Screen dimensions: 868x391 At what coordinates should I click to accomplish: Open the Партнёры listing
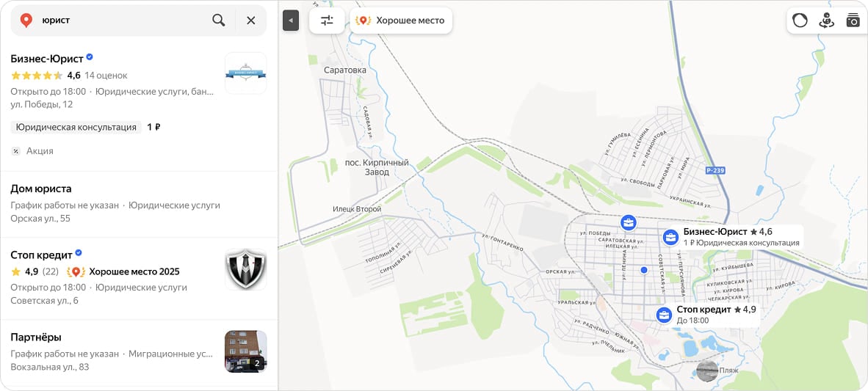tap(36, 337)
